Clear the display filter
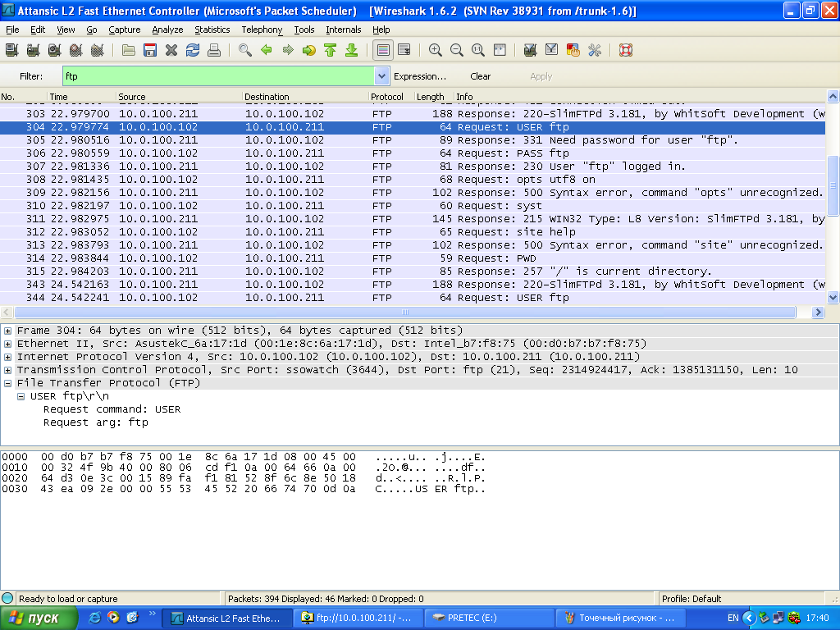840x630 pixels. pos(480,76)
